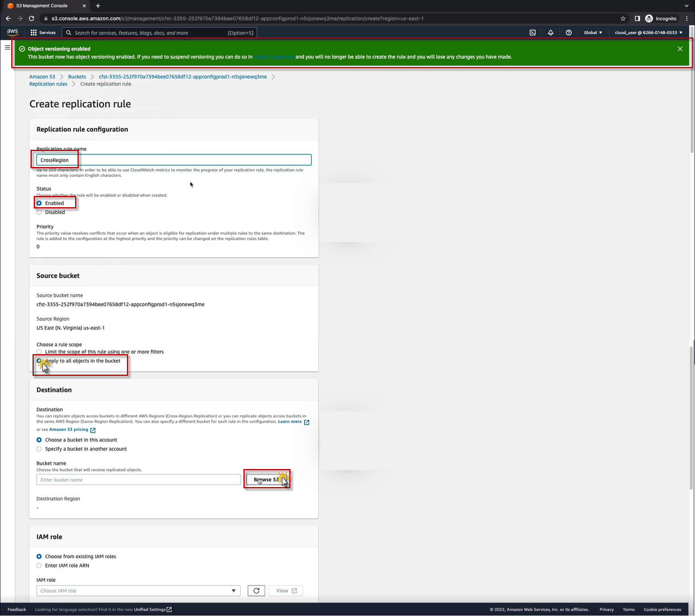Open the help question mark icon
Viewport: 695px width, 616px height.
569,33
